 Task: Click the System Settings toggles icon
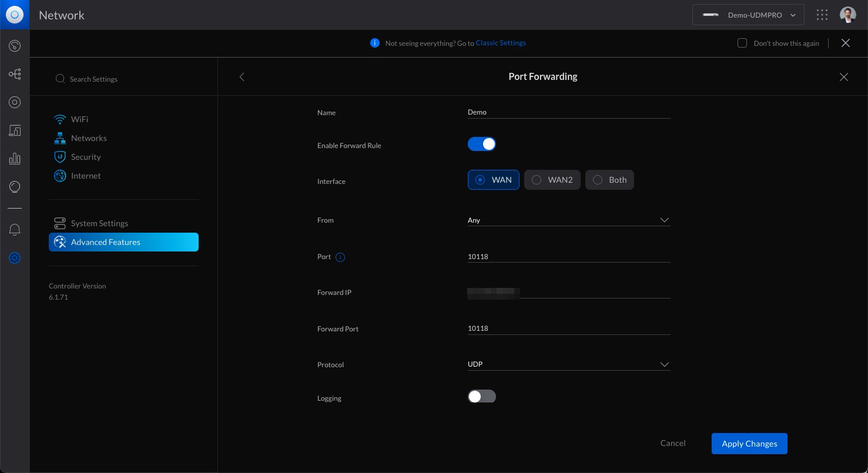pos(60,223)
